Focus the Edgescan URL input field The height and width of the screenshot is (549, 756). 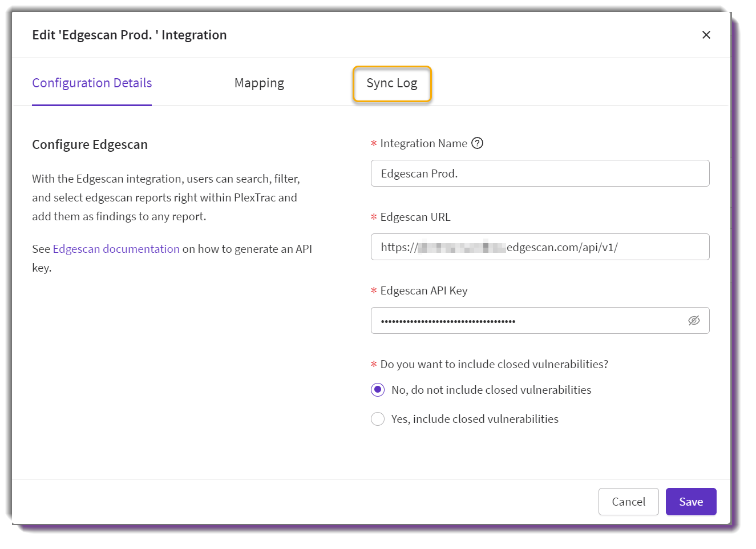pyautogui.click(x=540, y=247)
